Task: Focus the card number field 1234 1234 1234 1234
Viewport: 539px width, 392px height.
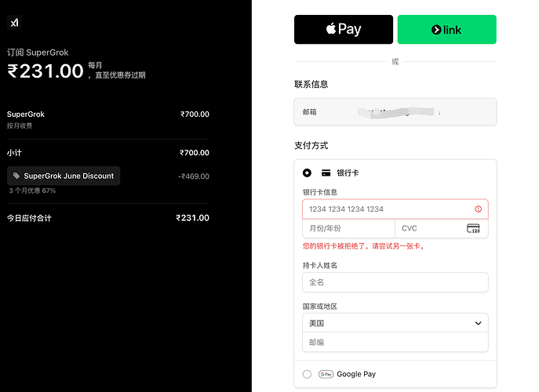Action: [395, 209]
